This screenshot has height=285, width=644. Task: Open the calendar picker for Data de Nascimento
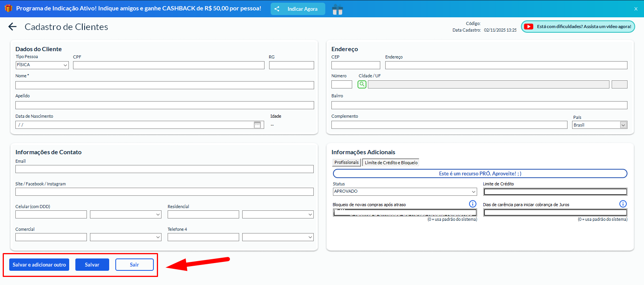257,125
